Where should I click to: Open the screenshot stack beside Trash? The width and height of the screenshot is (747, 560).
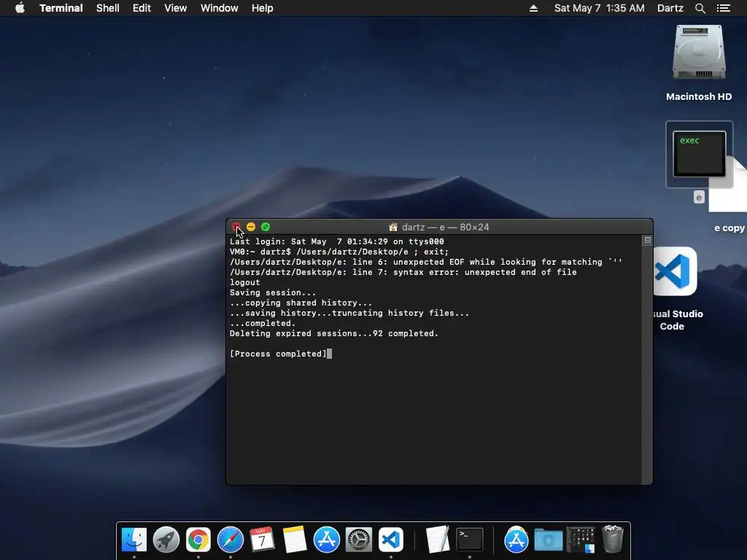581,540
